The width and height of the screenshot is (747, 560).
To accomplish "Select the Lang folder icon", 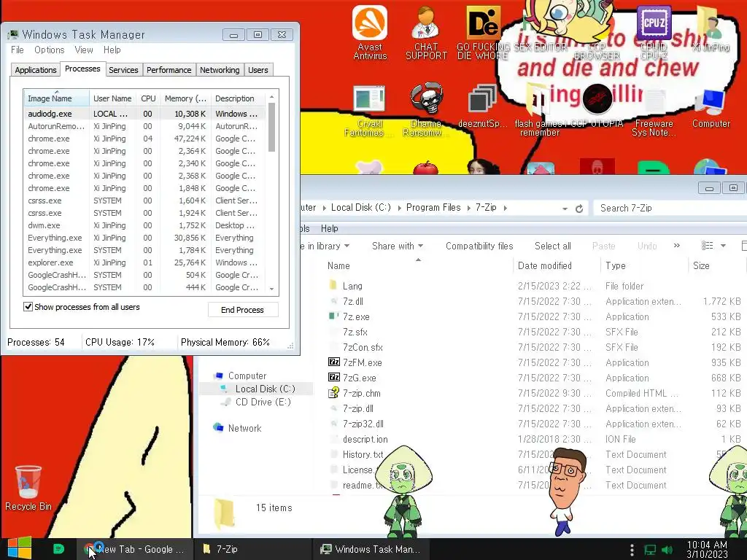I will coord(333,286).
